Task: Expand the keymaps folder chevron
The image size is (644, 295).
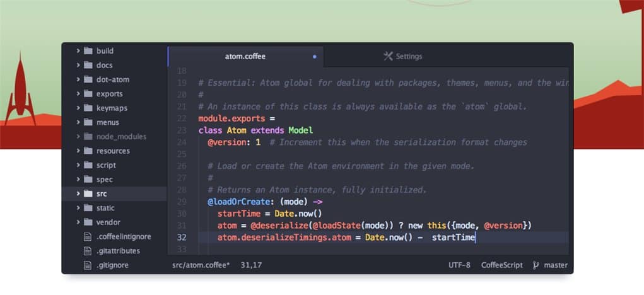Action: pyautogui.click(x=78, y=108)
